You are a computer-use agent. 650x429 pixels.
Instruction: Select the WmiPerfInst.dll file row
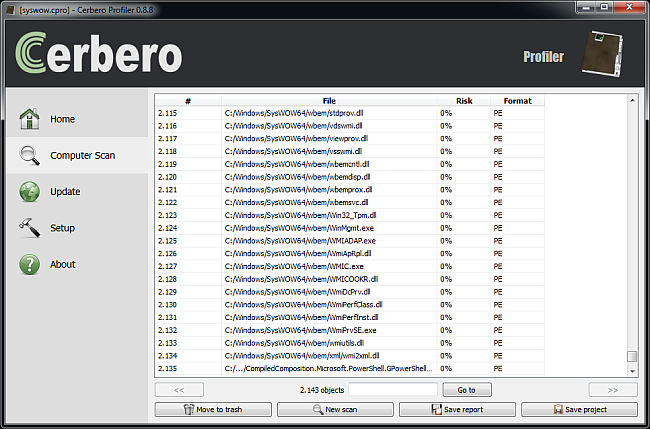click(x=350, y=318)
